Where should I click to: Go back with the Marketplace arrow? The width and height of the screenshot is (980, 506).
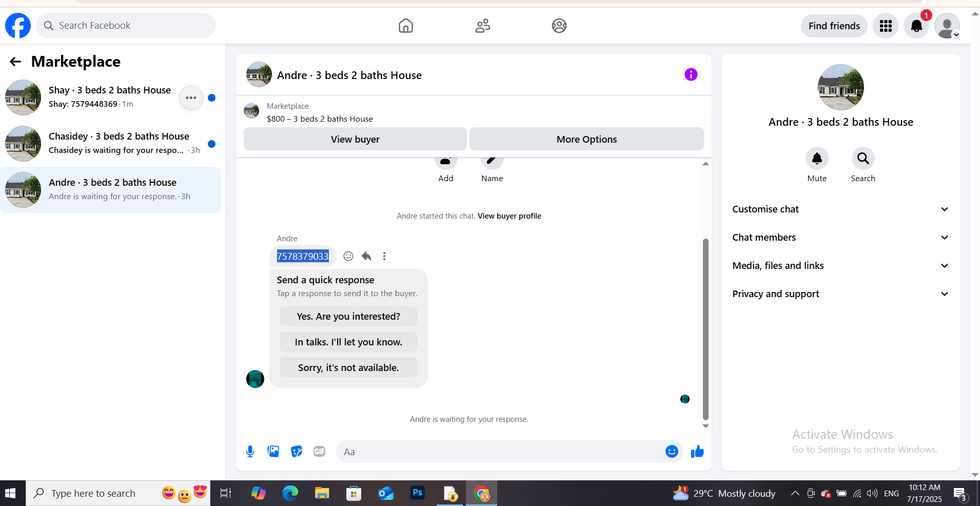pos(15,62)
